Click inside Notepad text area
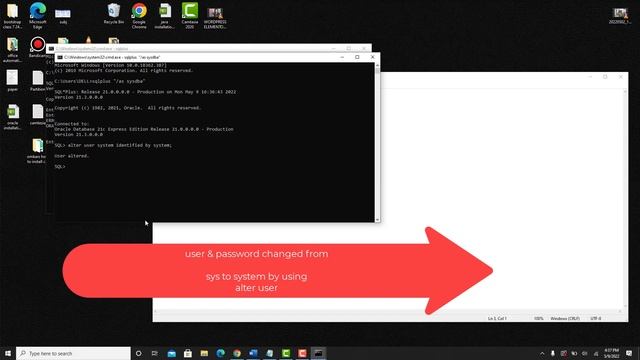Viewport: 640px width, 360px height. coord(502,163)
